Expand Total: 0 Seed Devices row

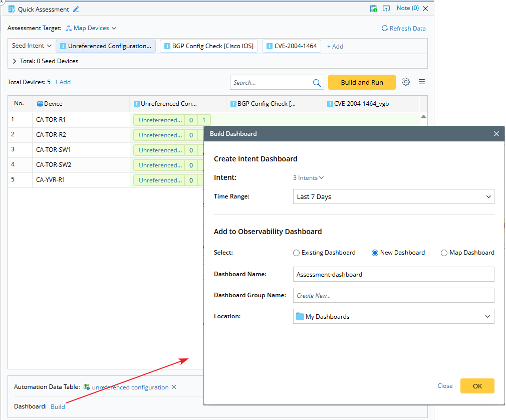[14, 61]
